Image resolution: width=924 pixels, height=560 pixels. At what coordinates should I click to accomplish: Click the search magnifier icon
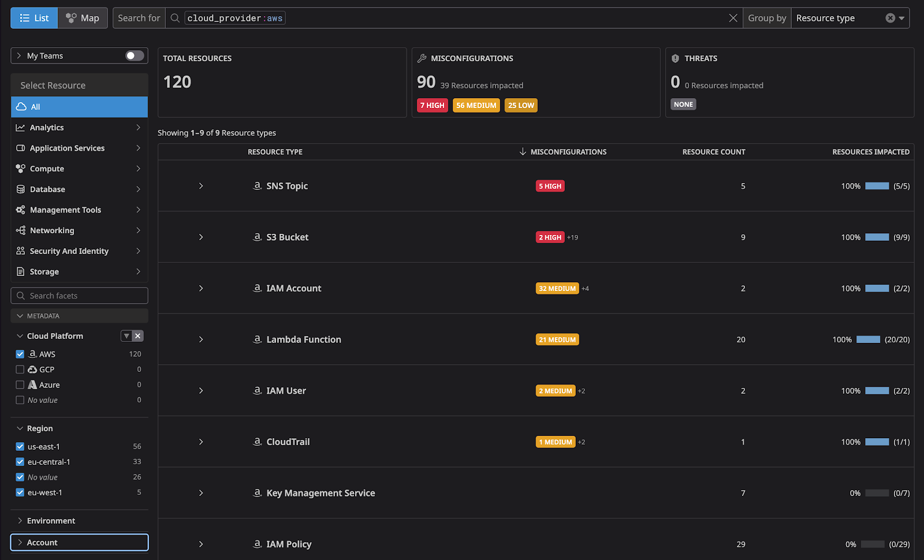tap(175, 18)
